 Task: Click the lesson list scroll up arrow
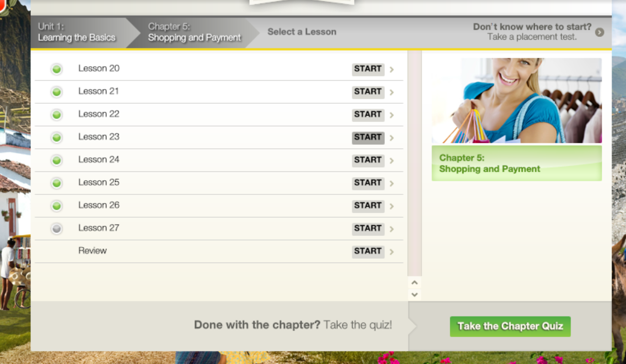point(414,283)
